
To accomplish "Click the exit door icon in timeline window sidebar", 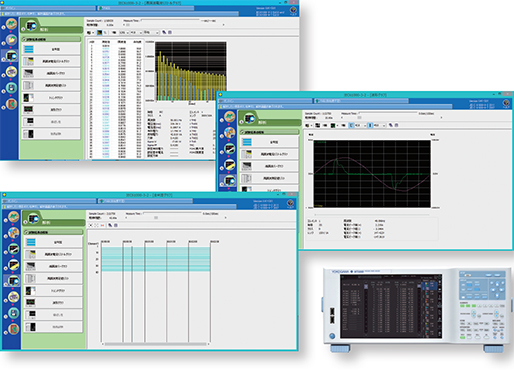I will (13, 329).
